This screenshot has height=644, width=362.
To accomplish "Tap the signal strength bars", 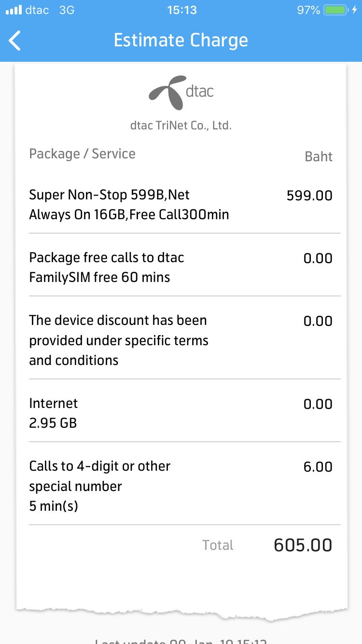I will coord(14,10).
